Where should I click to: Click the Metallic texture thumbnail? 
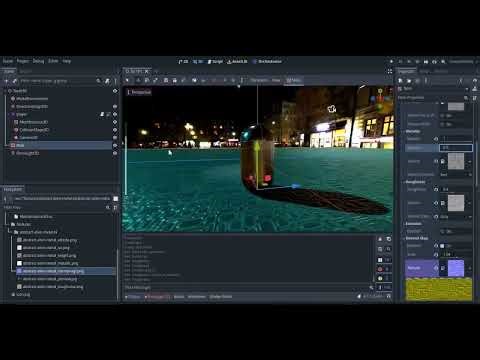click(456, 161)
